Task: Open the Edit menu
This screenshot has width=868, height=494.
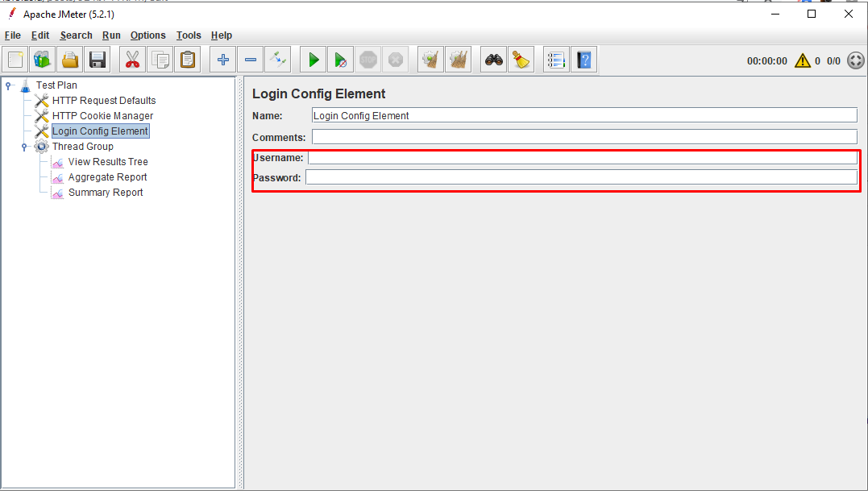Action: point(40,35)
